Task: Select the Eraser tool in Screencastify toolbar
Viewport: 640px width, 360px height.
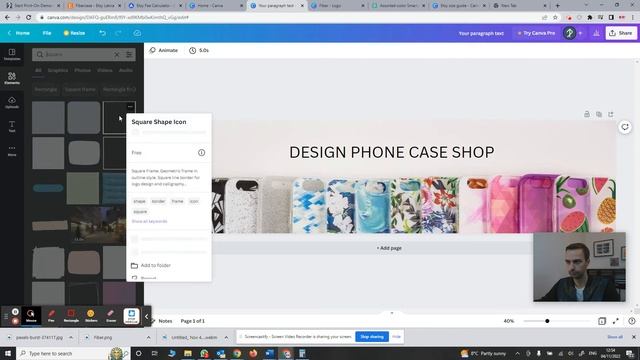Action: tap(111, 316)
